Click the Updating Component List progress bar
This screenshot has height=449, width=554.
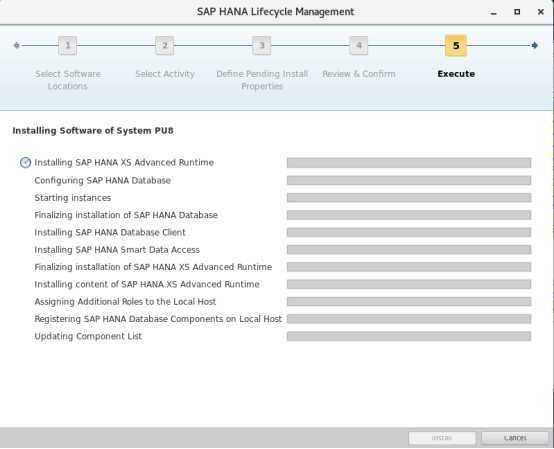pyautogui.click(x=409, y=336)
